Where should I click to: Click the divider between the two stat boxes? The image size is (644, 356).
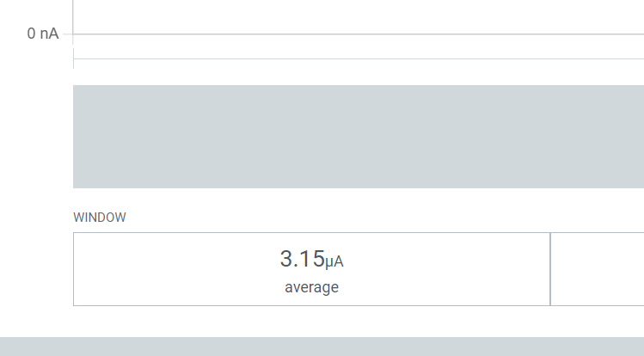tap(550, 269)
